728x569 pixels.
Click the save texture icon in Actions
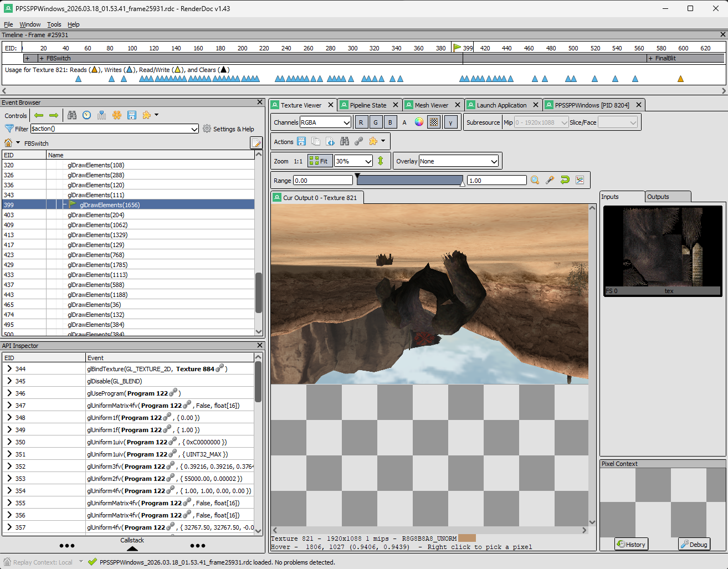pyautogui.click(x=301, y=141)
